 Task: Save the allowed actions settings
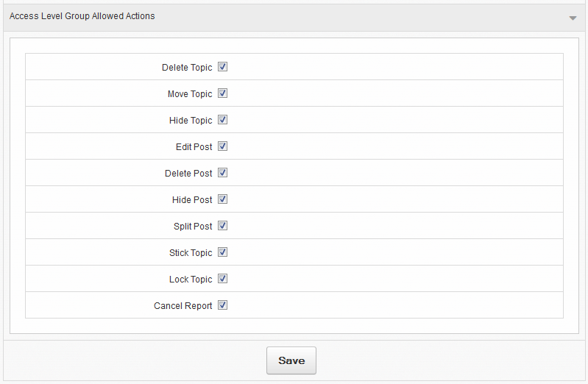click(291, 360)
